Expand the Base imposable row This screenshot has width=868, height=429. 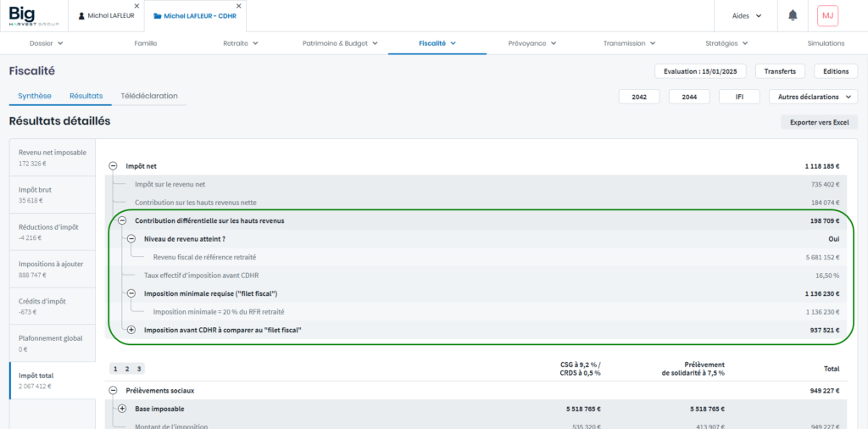(122, 409)
